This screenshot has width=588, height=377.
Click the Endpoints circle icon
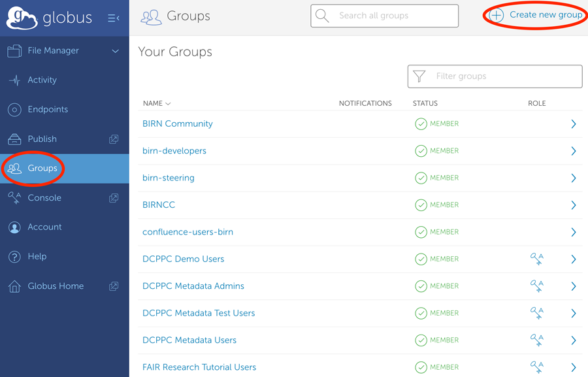pos(14,110)
